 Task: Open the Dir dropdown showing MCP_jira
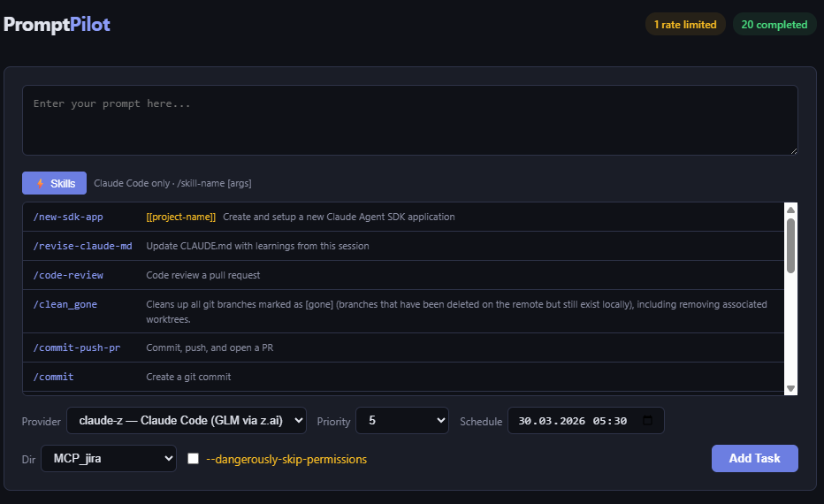tap(109, 459)
